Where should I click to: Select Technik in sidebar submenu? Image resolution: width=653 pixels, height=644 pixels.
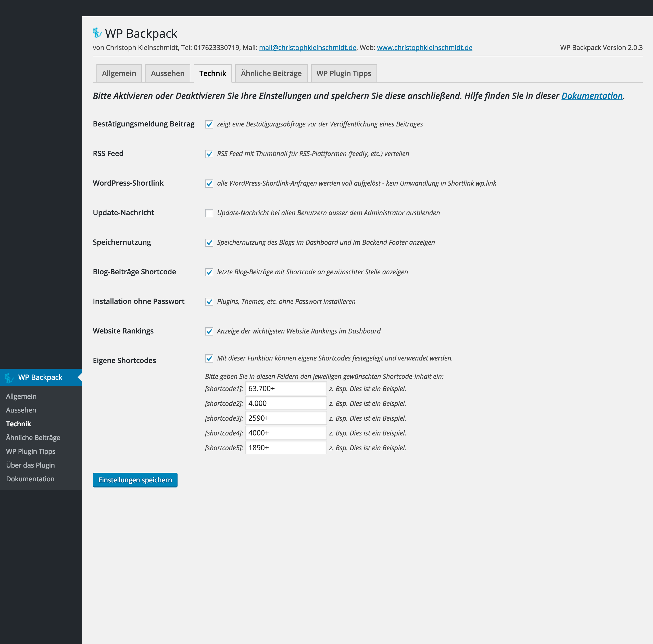[x=19, y=424]
